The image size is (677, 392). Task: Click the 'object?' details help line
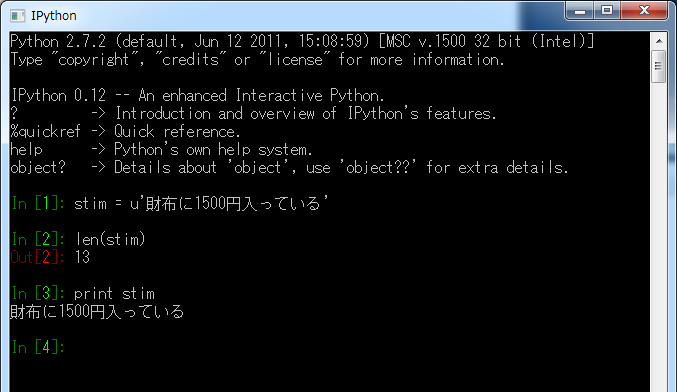click(289, 168)
